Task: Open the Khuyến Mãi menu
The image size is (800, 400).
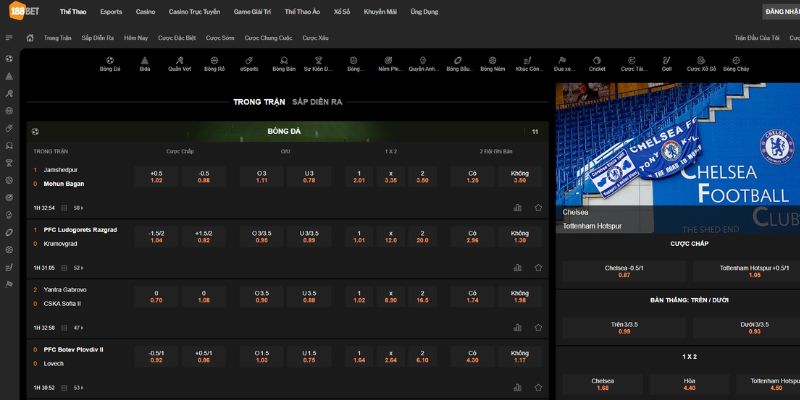Action: click(380, 12)
